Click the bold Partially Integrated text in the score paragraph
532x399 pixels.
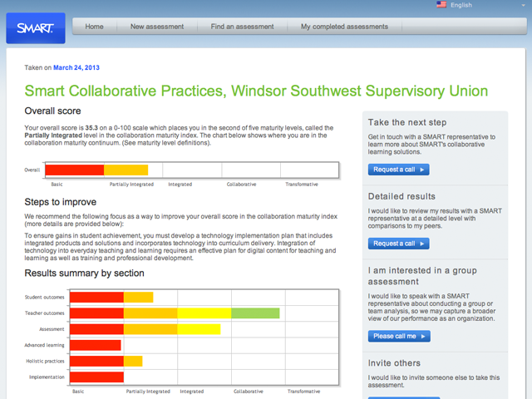[x=53, y=135]
